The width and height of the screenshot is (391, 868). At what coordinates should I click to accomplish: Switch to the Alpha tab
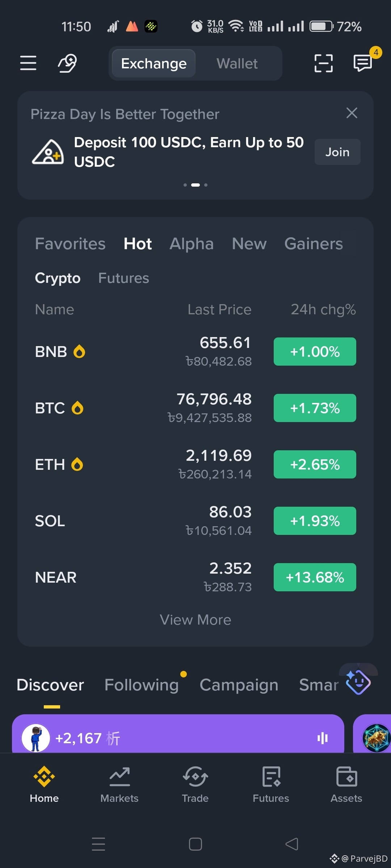[x=192, y=244]
